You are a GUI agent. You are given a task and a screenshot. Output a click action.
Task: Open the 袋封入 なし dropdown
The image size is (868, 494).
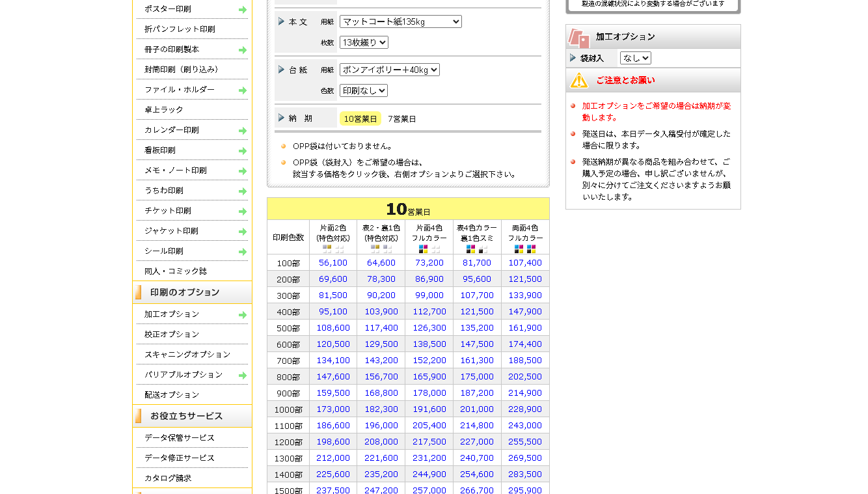tap(635, 58)
